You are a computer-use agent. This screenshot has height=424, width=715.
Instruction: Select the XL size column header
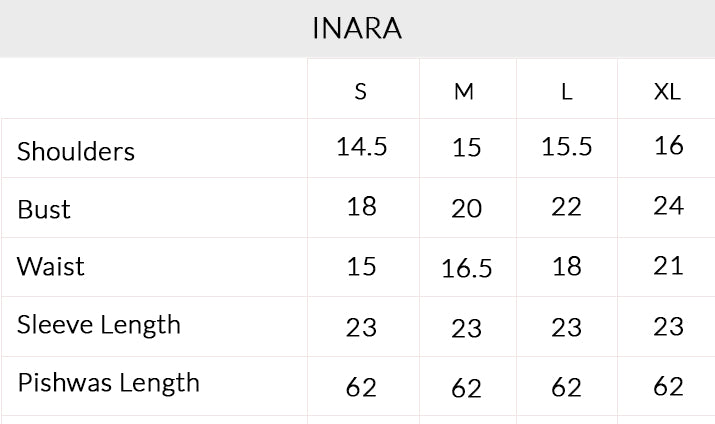667,92
